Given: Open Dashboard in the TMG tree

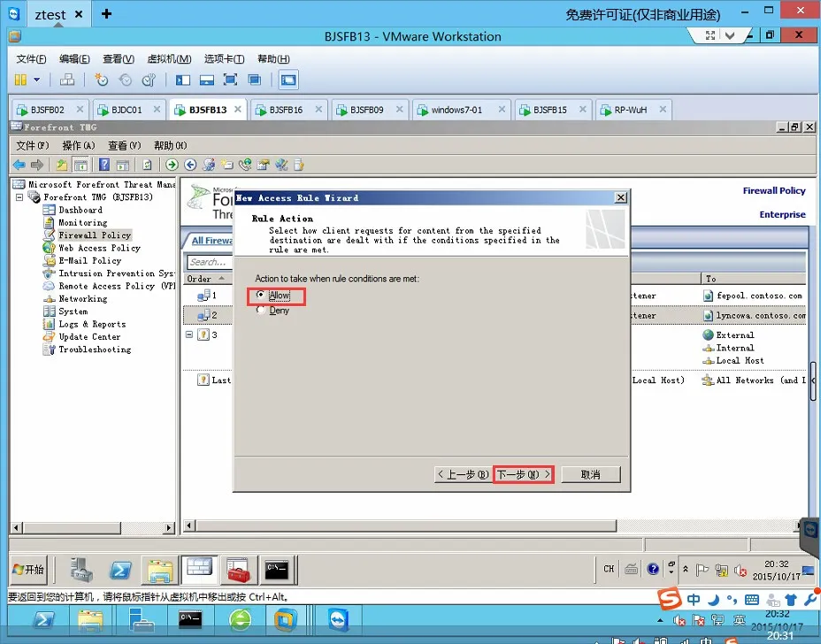Looking at the screenshot, I should click(81, 210).
